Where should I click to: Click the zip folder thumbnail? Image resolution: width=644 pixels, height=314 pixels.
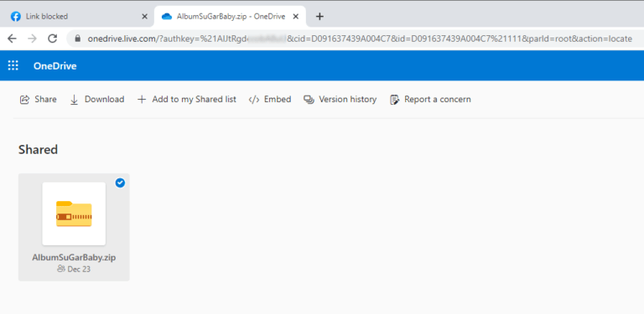pyautogui.click(x=74, y=214)
